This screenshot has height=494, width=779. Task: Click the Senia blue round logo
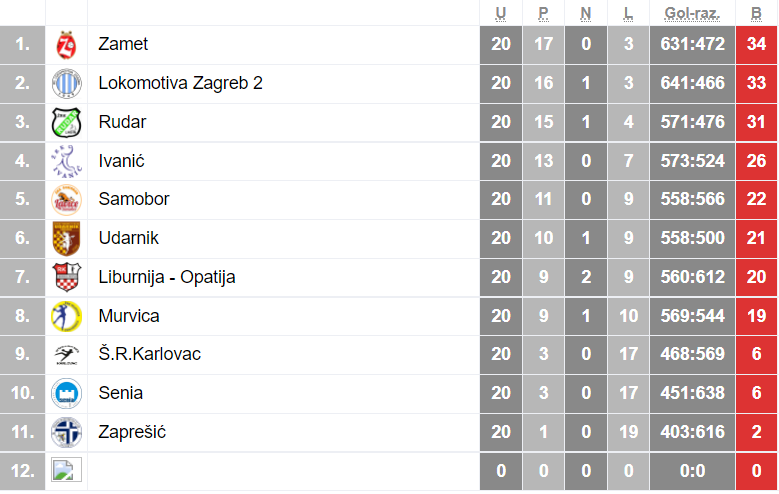(66, 393)
